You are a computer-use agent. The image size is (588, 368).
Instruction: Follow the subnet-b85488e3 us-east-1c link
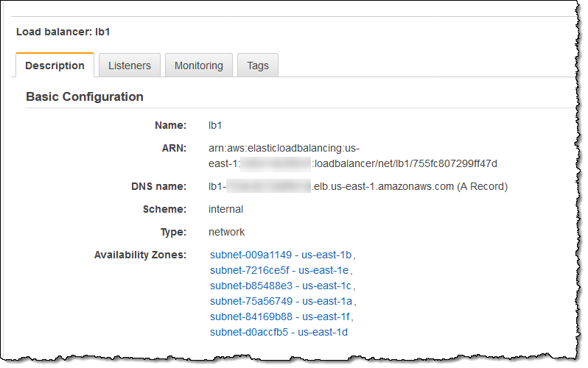coord(281,286)
